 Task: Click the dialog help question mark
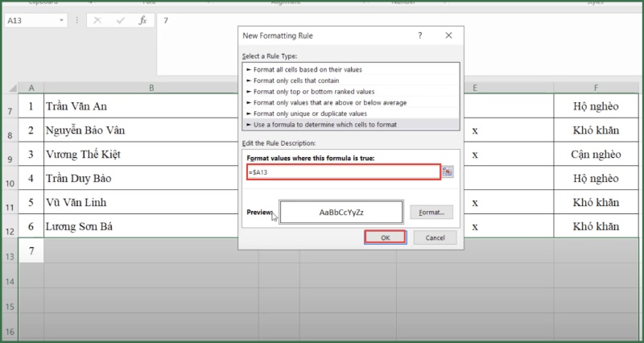point(419,36)
